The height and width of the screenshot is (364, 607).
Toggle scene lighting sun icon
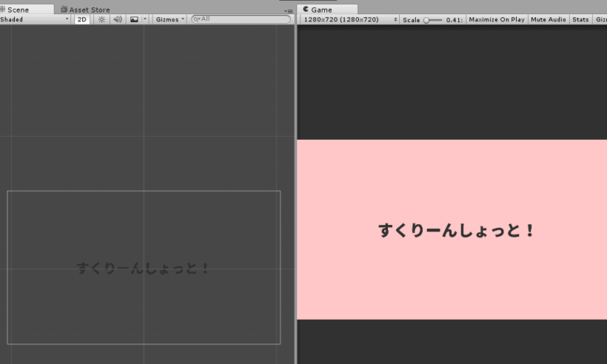(101, 19)
